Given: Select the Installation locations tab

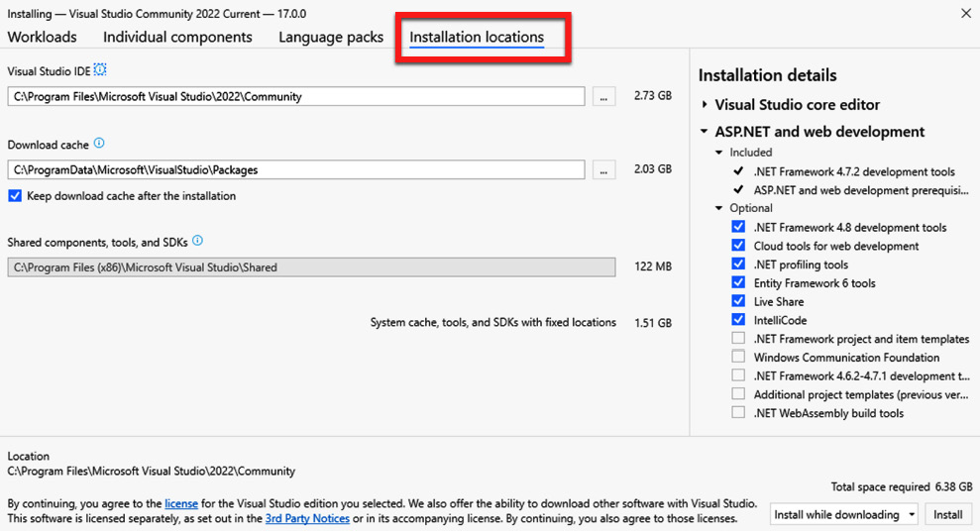Looking at the screenshot, I should tap(477, 37).
